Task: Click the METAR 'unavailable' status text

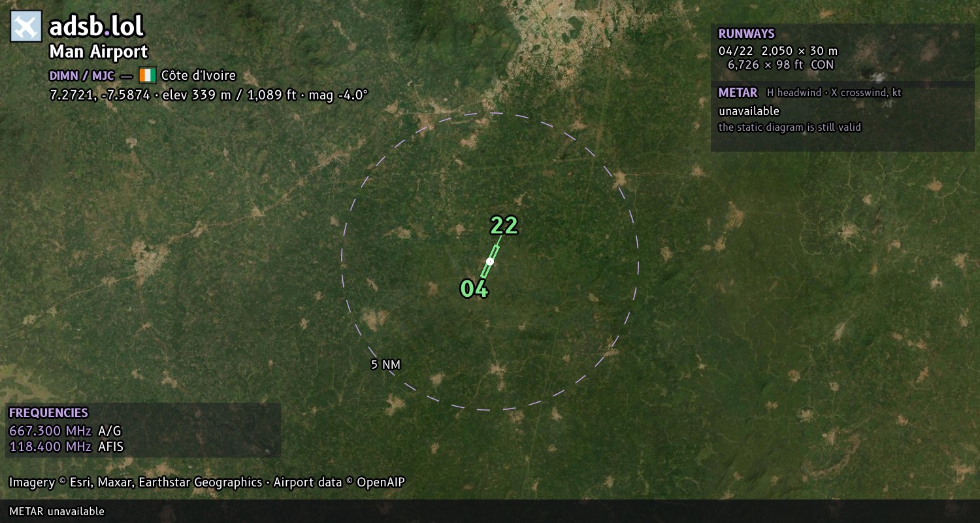Action: pos(749,111)
